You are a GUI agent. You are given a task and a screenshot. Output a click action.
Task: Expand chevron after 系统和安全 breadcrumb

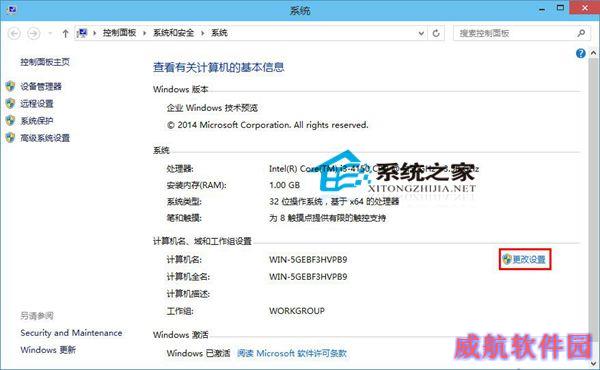point(202,33)
